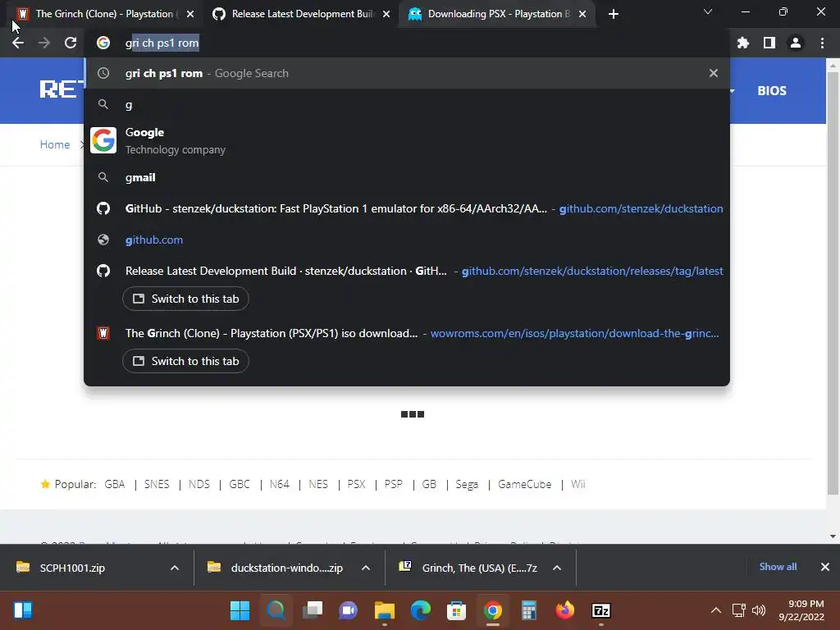Open the PSX popular link

pyautogui.click(x=356, y=484)
